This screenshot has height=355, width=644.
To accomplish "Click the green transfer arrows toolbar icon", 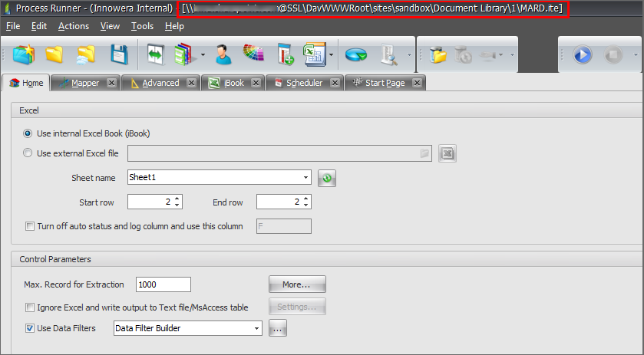I will [x=156, y=55].
